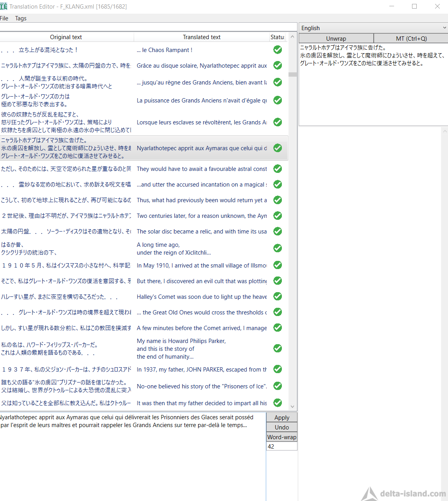Image resolution: width=448 pixels, height=501 pixels.
Task: Click status checkmark for 'Grâce au disque solaire' row
Action: (278, 65)
